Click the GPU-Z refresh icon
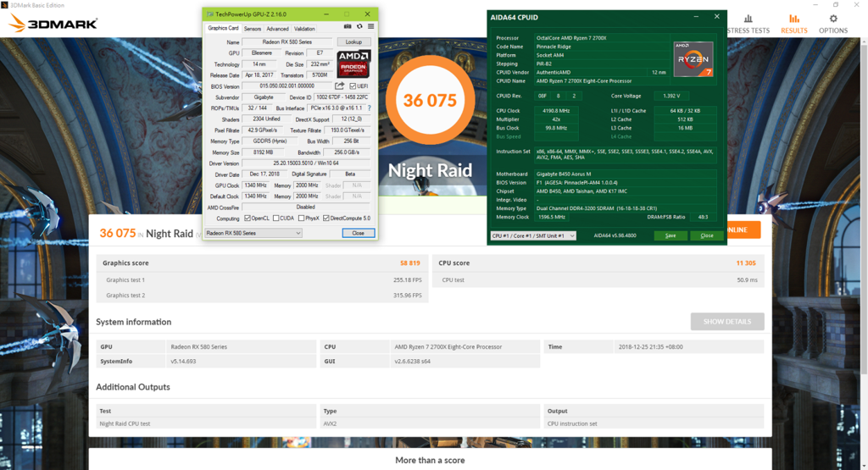This screenshot has width=868, height=470. point(359,26)
